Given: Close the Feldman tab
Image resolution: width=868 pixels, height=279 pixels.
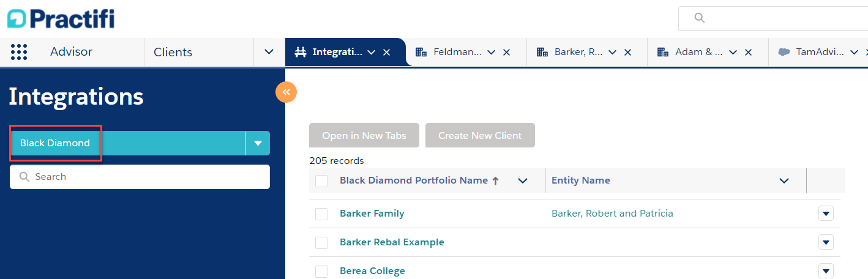Looking at the screenshot, I should [x=506, y=53].
